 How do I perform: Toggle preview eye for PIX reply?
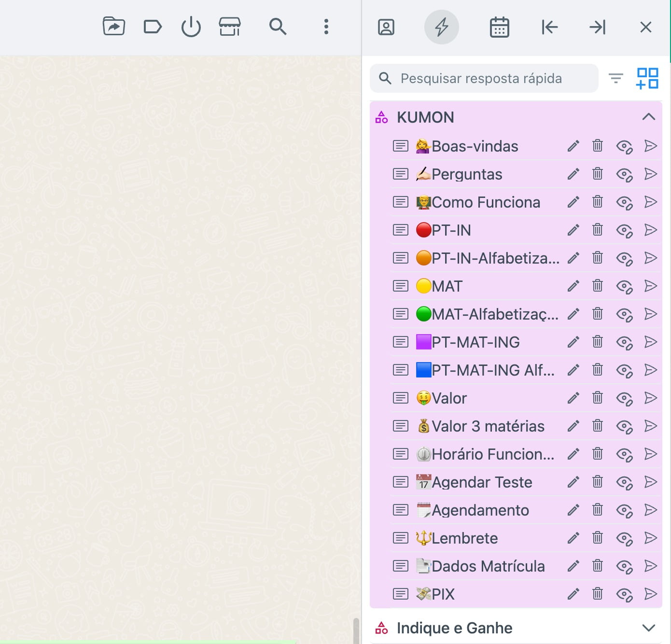click(624, 594)
